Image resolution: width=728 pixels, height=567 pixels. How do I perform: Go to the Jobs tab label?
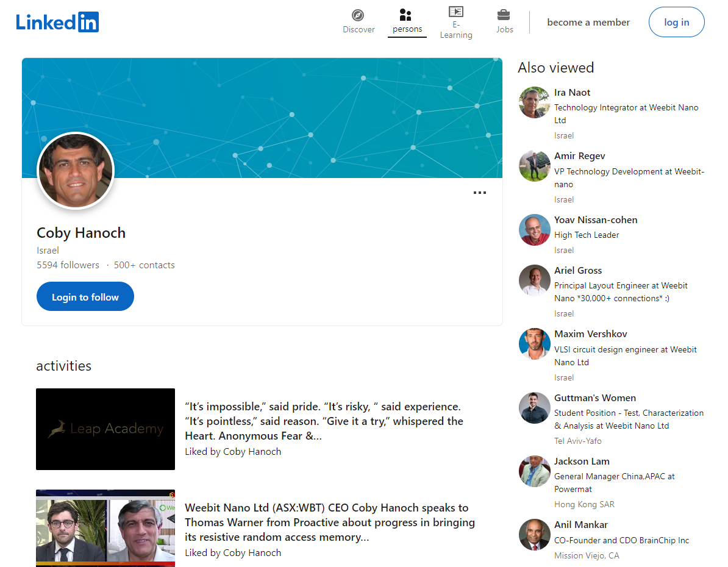click(x=505, y=29)
